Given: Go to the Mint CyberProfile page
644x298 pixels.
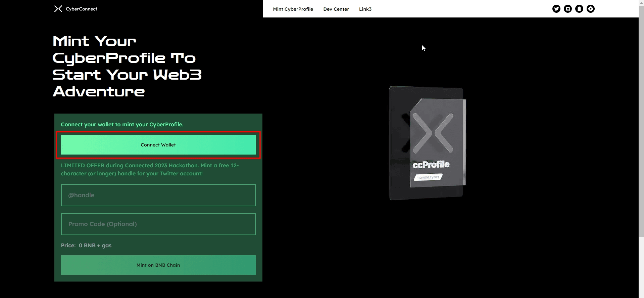Looking at the screenshot, I should click(x=293, y=9).
